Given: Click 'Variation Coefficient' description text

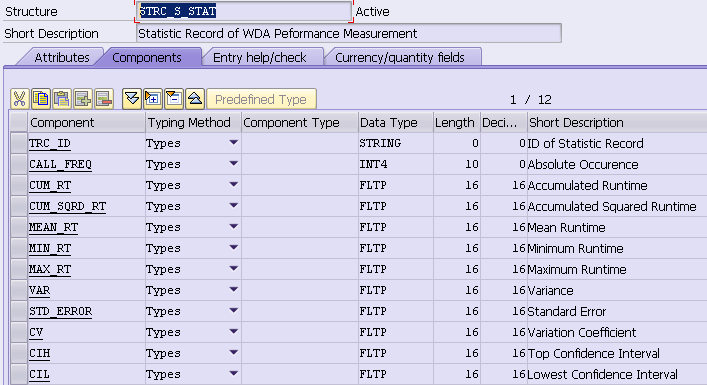Looking at the screenshot, I should pyautogui.click(x=582, y=332).
